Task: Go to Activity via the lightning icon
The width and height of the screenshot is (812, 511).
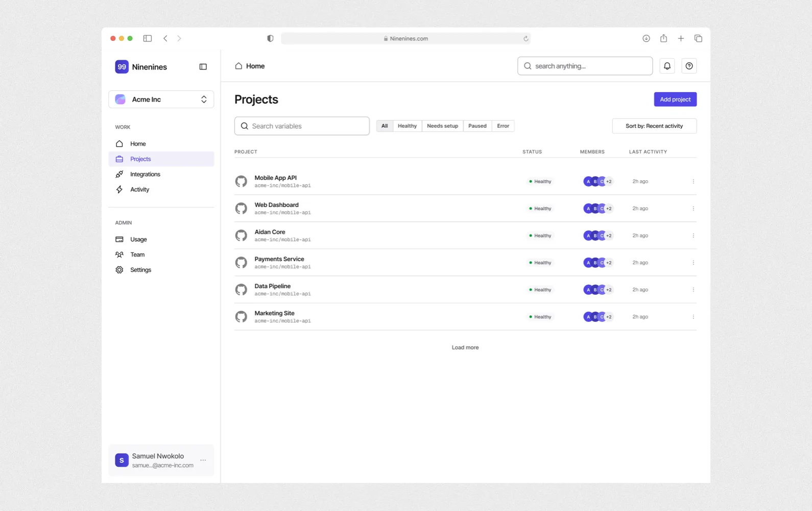Action: pos(120,190)
